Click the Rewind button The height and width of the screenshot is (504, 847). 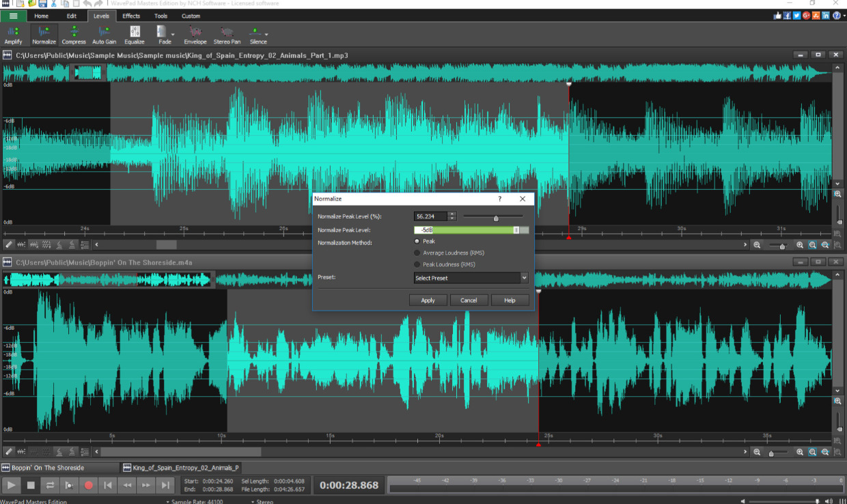(126, 486)
